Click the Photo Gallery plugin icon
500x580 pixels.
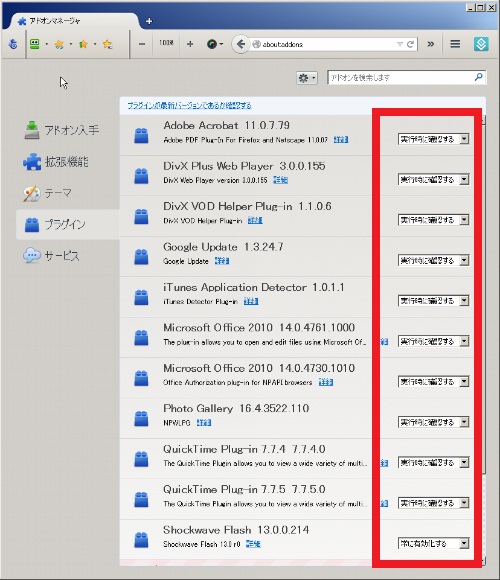point(141,418)
